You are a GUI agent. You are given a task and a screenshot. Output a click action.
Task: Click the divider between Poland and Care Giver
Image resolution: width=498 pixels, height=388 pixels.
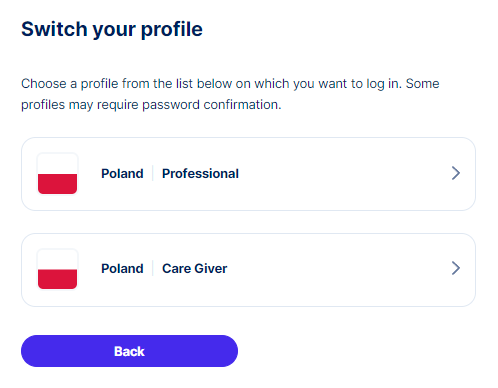pyautogui.click(x=153, y=268)
